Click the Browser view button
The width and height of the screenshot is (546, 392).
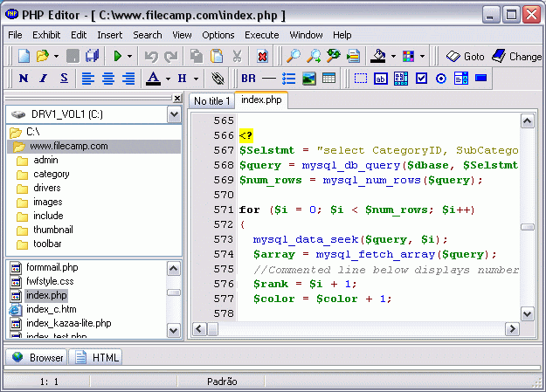pos(37,358)
